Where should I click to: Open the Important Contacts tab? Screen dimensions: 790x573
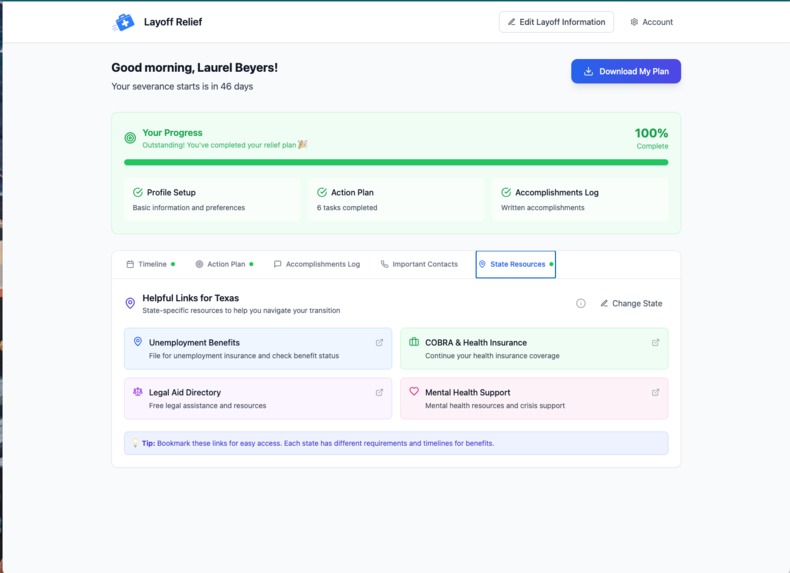pos(419,264)
